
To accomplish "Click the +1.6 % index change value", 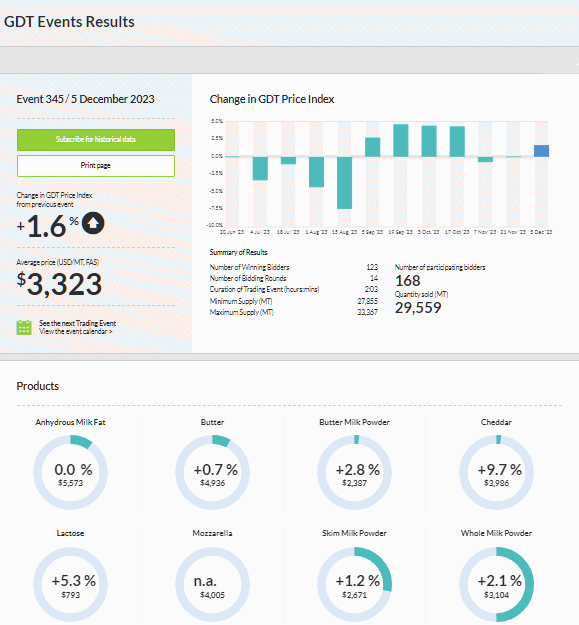I will [48, 226].
